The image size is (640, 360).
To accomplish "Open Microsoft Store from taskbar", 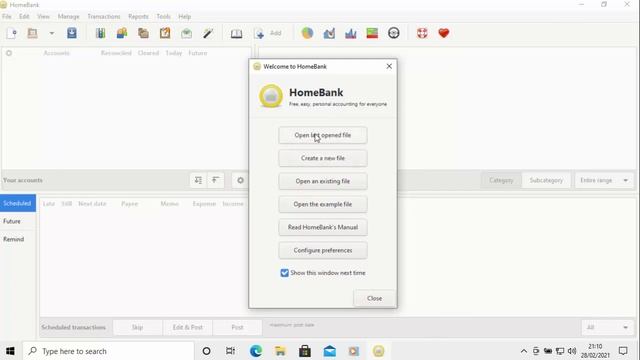I will [305, 351].
